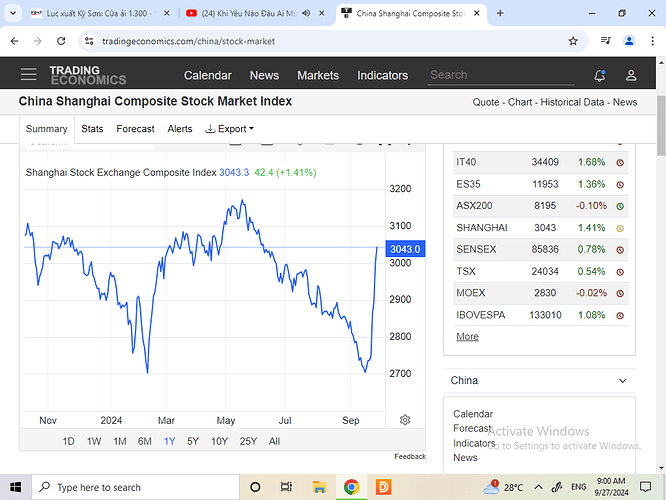666x500 pixels.
Task: Open the orange D app on taskbar
Action: click(383, 487)
